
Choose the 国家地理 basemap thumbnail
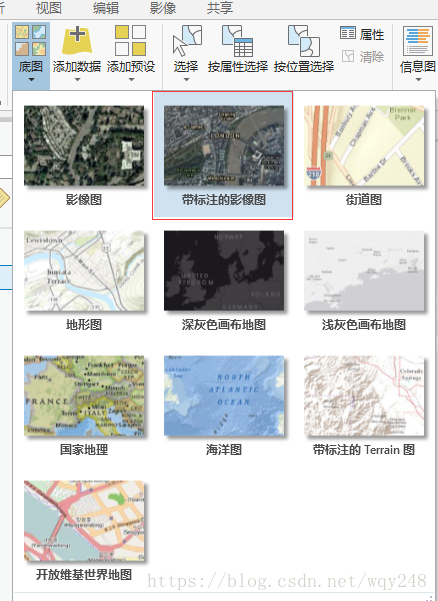[x=84, y=396]
